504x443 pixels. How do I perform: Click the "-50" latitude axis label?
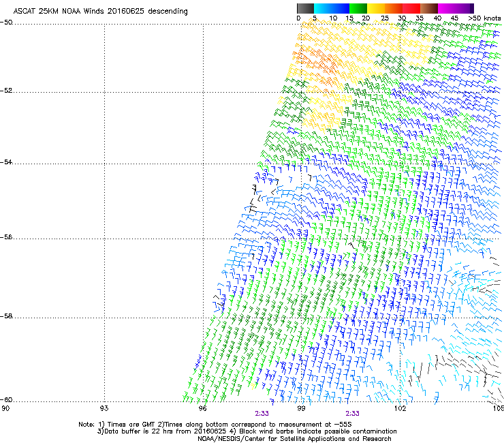tap(6, 22)
